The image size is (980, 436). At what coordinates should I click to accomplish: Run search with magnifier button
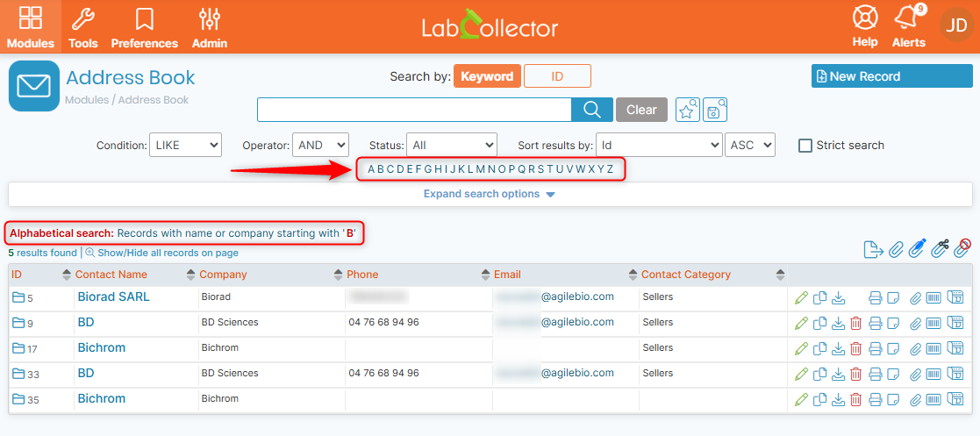592,110
